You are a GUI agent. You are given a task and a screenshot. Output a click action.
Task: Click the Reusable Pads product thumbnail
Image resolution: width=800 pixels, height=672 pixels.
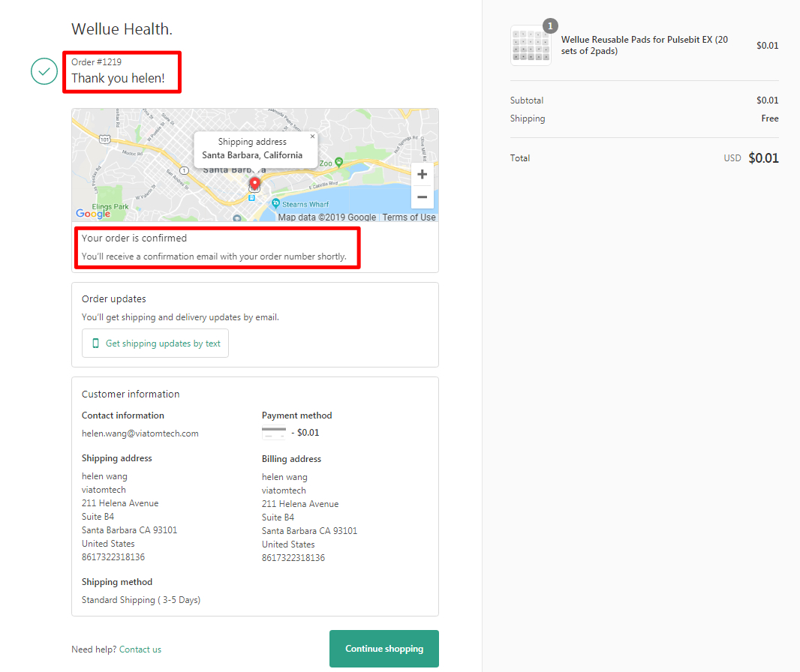click(531, 46)
